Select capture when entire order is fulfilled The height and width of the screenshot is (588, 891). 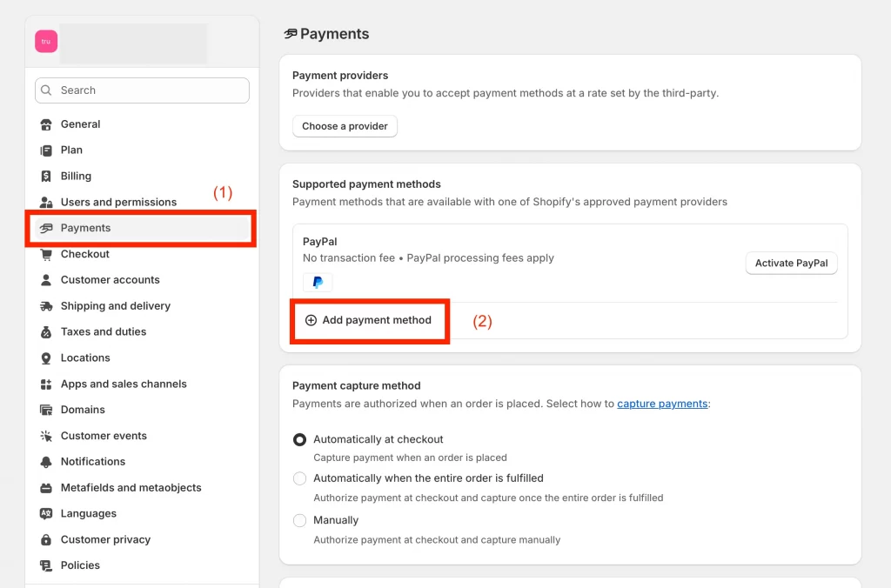pyautogui.click(x=299, y=478)
